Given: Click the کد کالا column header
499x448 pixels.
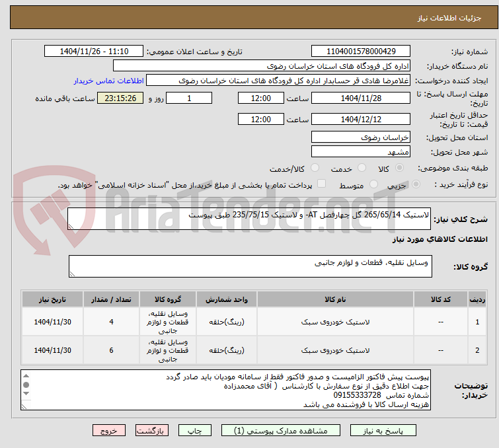Looking at the screenshot, I should point(440,299).
